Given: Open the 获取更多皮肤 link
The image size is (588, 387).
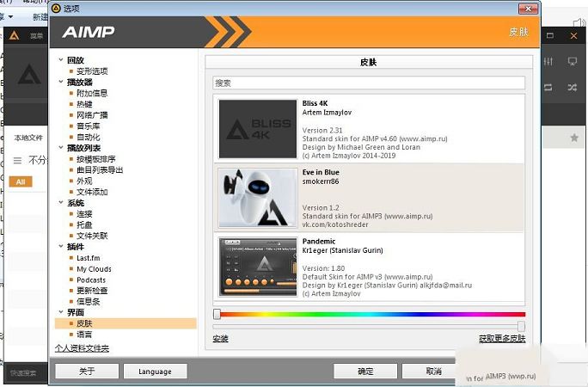Looking at the screenshot, I should pos(502,339).
